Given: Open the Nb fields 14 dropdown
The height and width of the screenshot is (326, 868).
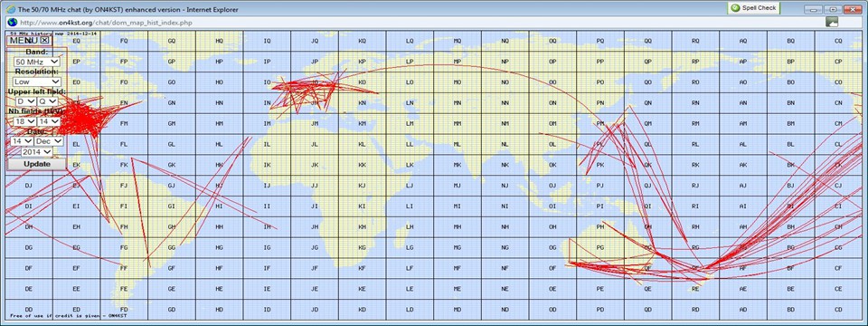Looking at the screenshot, I should pos(49,120).
